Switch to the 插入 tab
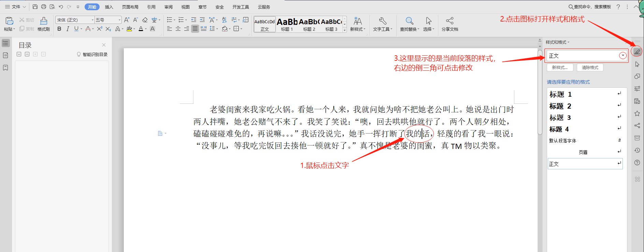 point(109,7)
